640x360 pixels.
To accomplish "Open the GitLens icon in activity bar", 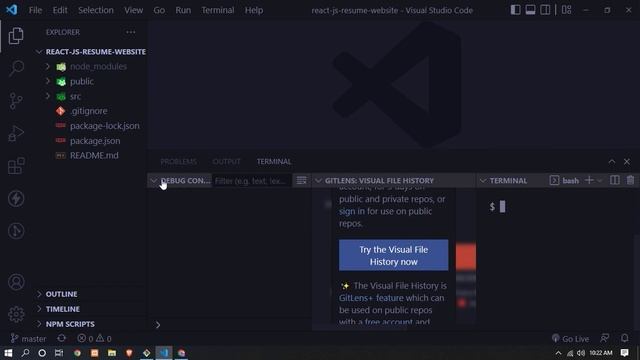I will click(16, 231).
